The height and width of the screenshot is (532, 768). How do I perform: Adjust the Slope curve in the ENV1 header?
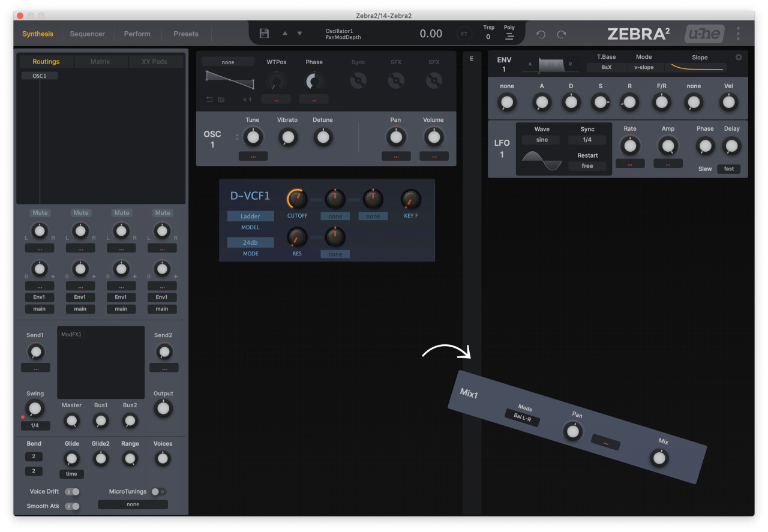point(696,67)
